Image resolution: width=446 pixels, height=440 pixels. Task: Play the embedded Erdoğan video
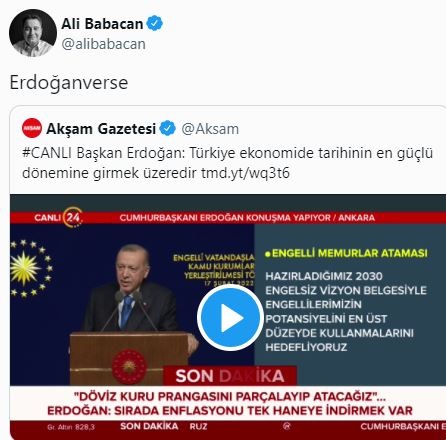point(230,317)
